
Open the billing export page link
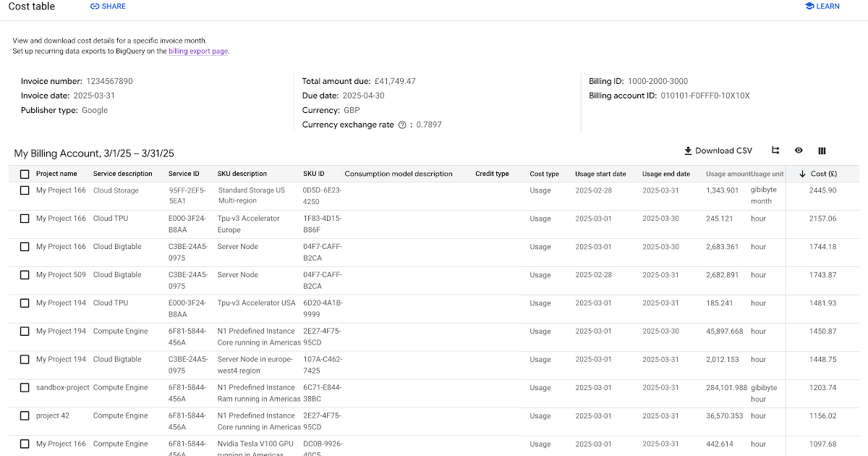[x=198, y=51]
